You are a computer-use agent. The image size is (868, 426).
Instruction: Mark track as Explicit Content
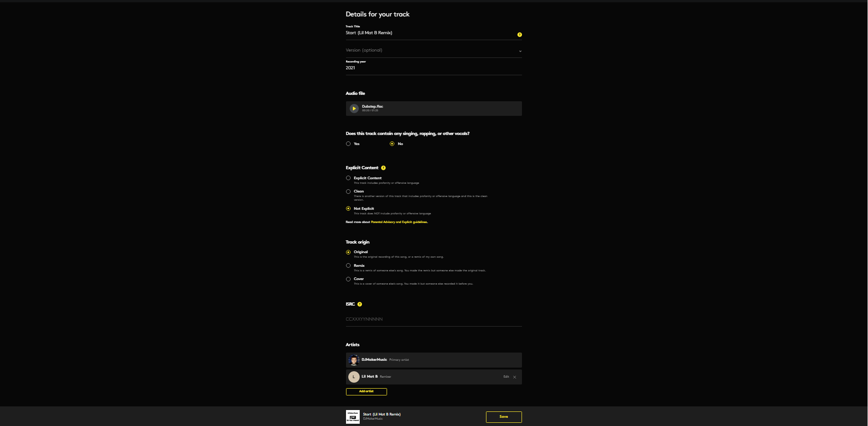348,178
